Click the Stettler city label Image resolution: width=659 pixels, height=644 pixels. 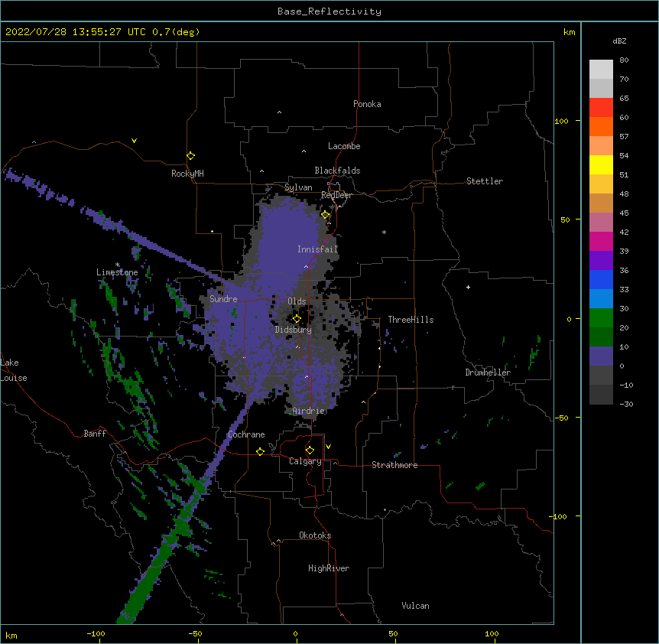485,181
